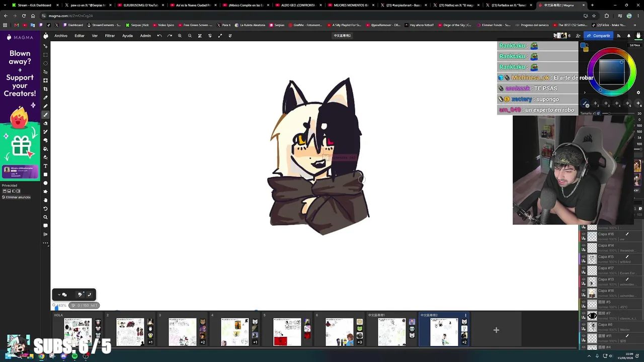Open the notifications bell
The height and width of the screenshot is (362, 644).
628,36
